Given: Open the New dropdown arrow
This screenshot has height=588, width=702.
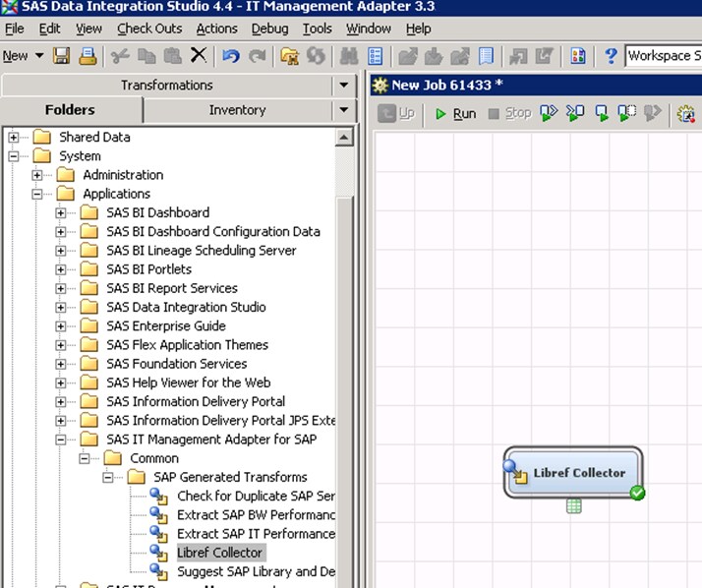Looking at the screenshot, I should (39, 56).
